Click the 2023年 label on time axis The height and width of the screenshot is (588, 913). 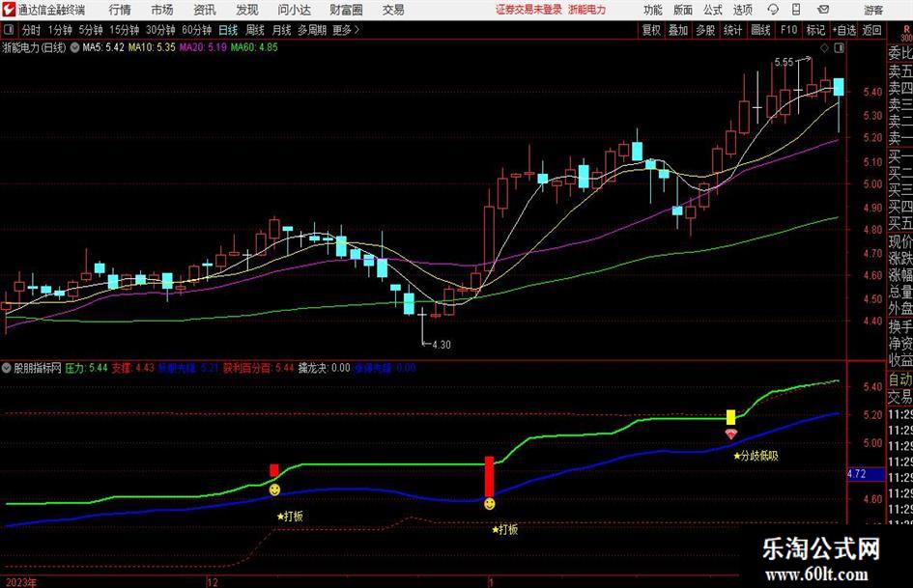(x=21, y=582)
